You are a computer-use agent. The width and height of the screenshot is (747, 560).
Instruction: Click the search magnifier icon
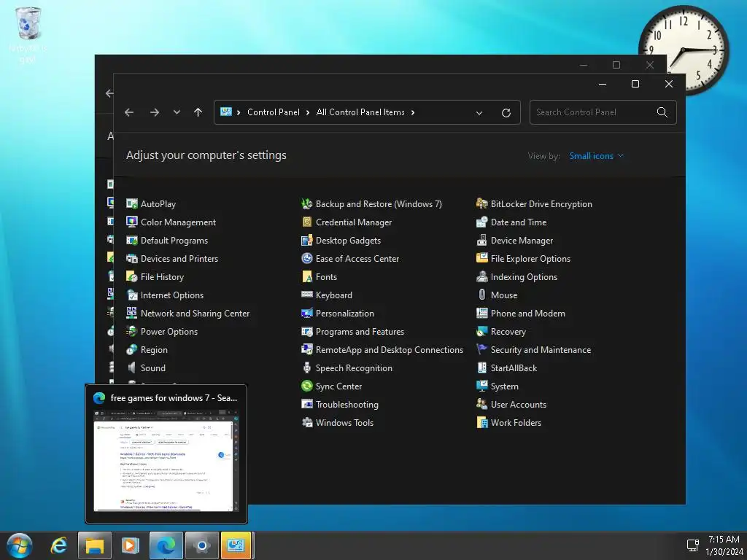point(662,112)
